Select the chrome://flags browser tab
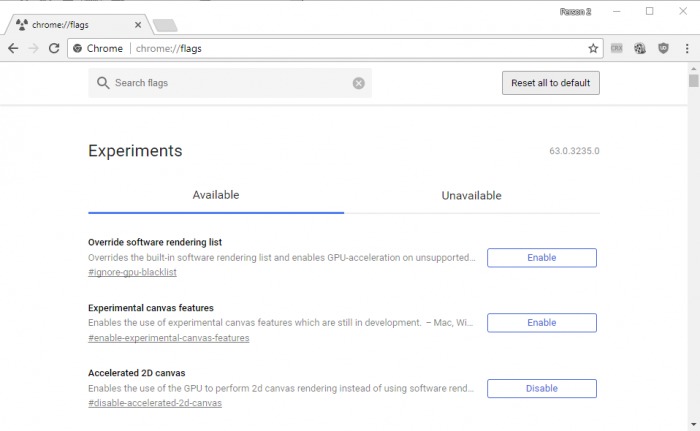Image resolution: width=700 pixels, height=431 pixels. pos(78,25)
